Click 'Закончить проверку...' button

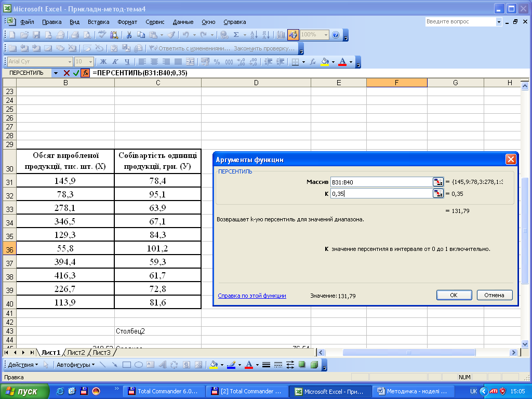[x=264, y=48]
